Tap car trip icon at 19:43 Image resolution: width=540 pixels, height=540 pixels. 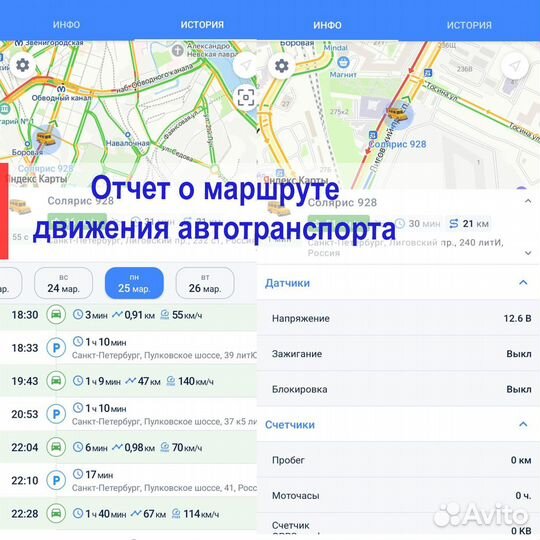point(56,381)
